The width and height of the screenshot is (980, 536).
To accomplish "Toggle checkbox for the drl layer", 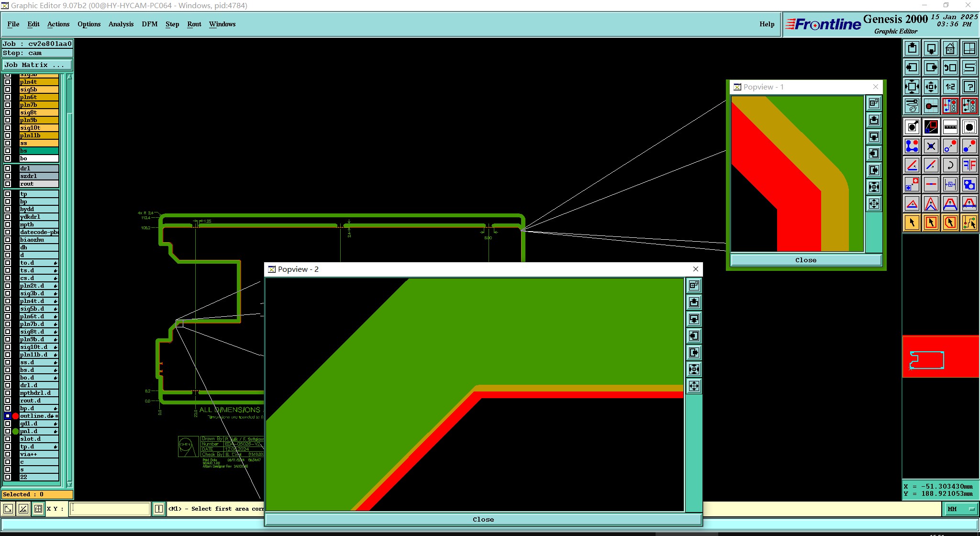I will pos(8,168).
